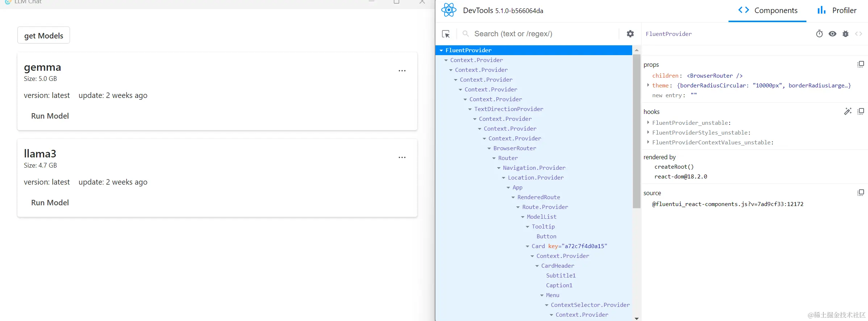868x321 pixels.
Task: Expand FluentProviderContextValues_unstable hook
Action: 648,142
